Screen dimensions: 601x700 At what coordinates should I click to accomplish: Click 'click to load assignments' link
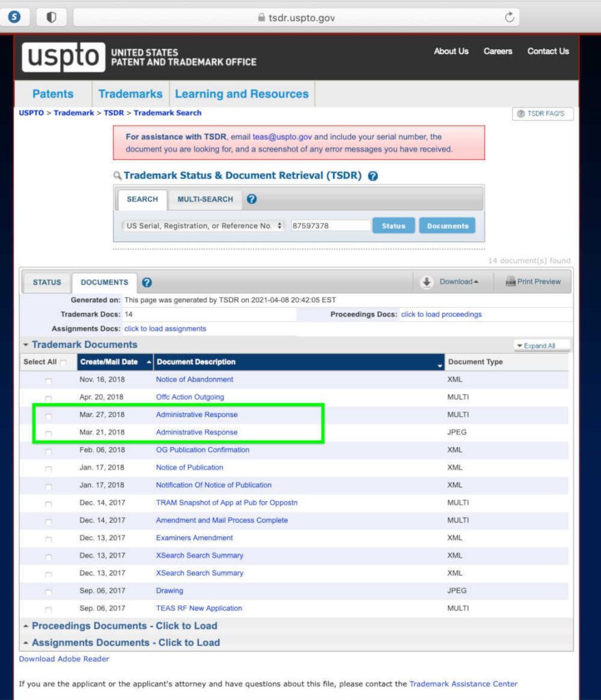click(165, 329)
